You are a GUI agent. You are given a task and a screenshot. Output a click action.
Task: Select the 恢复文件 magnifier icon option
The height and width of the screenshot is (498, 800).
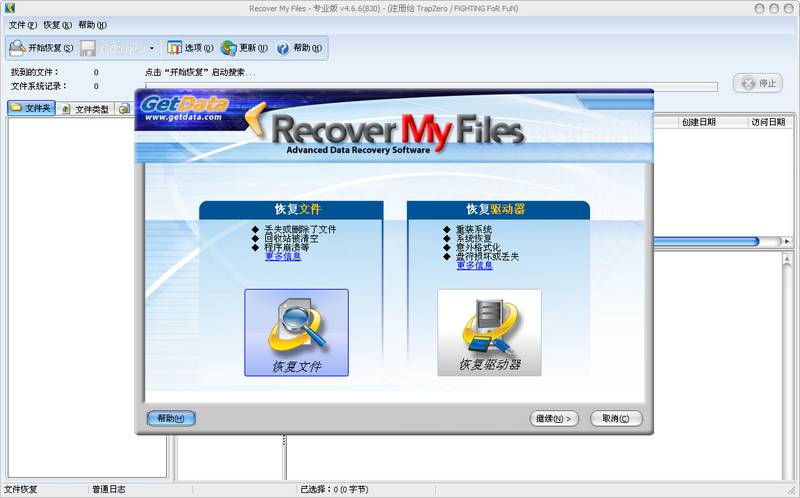click(296, 332)
